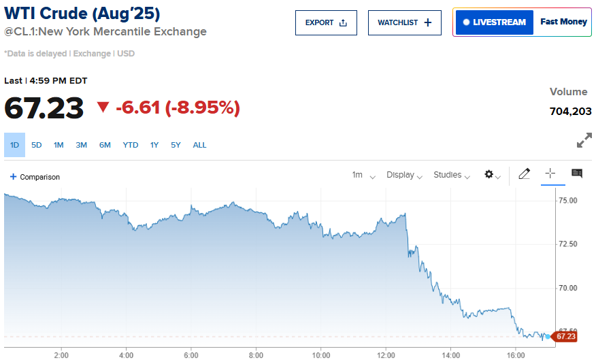This screenshot has width=596, height=364.
Task: Select the ALL time range
Action: click(200, 145)
